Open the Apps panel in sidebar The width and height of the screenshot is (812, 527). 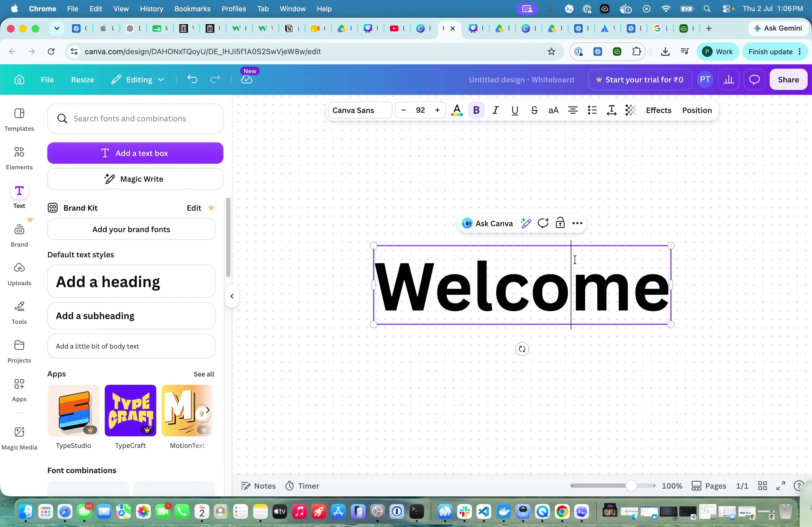point(19,390)
